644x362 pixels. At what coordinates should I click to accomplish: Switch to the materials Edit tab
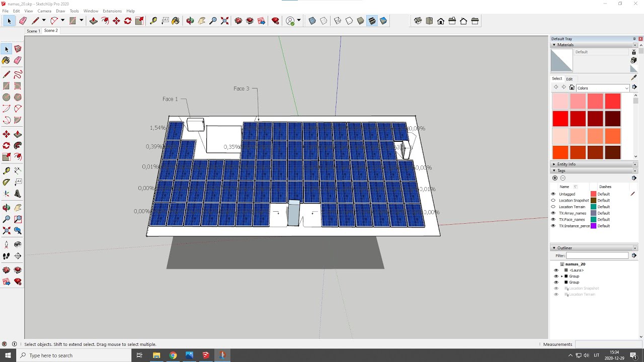click(x=569, y=79)
